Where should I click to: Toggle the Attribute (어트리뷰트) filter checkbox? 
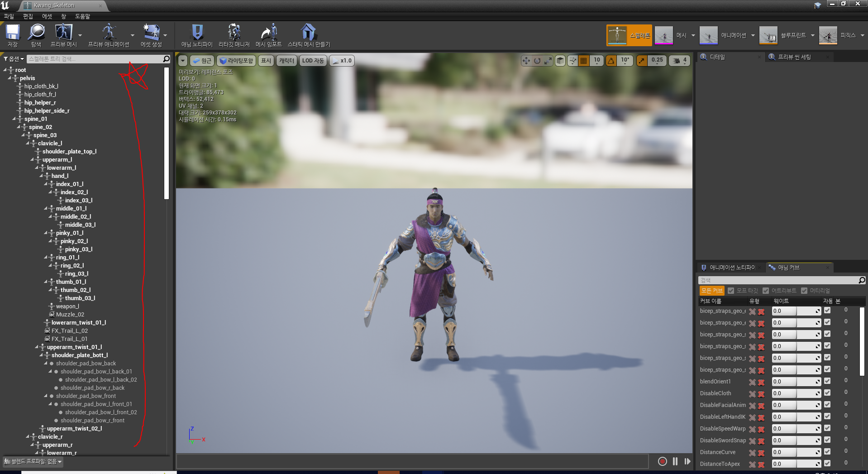[x=766, y=291]
